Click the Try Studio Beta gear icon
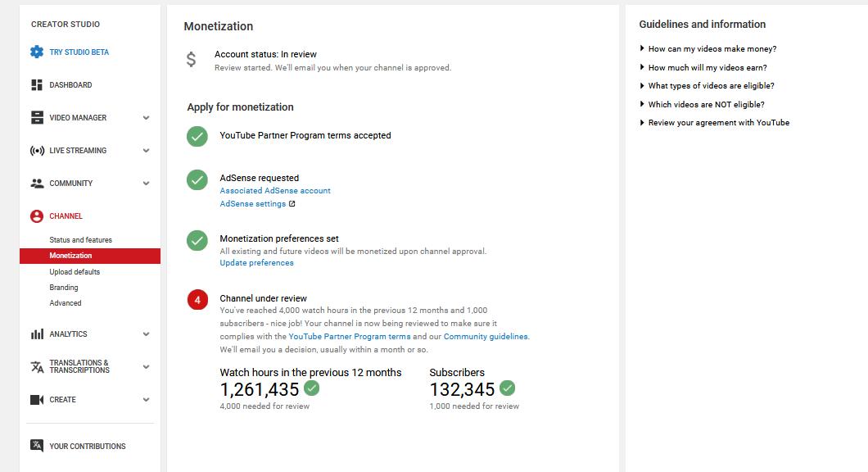The image size is (868, 472). [37, 52]
